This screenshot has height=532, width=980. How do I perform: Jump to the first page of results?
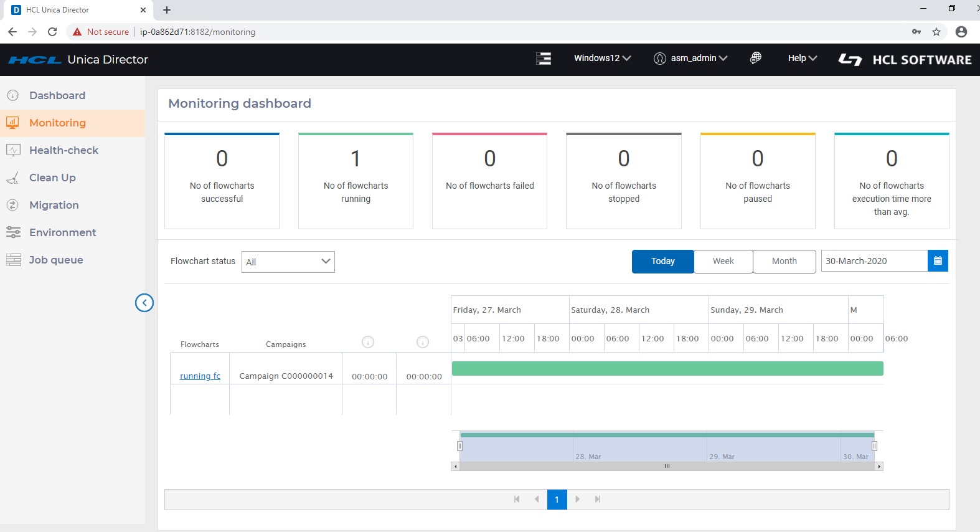517,499
